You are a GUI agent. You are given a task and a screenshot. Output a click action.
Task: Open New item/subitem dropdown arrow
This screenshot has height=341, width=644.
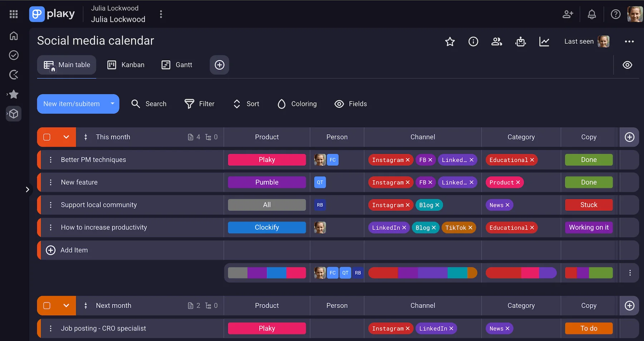tap(112, 104)
